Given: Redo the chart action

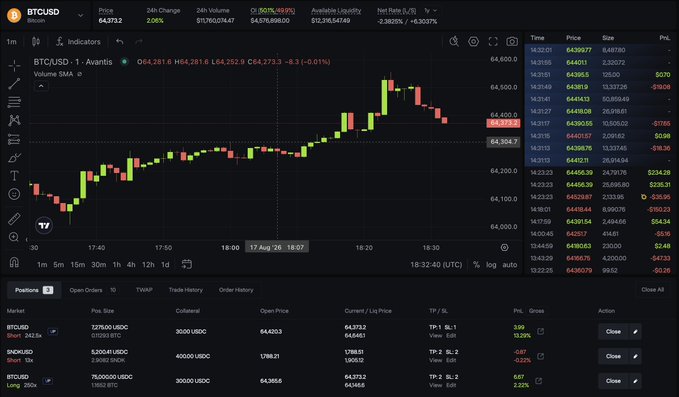Looking at the screenshot, I should pyautogui.click(x=139, y=42).
